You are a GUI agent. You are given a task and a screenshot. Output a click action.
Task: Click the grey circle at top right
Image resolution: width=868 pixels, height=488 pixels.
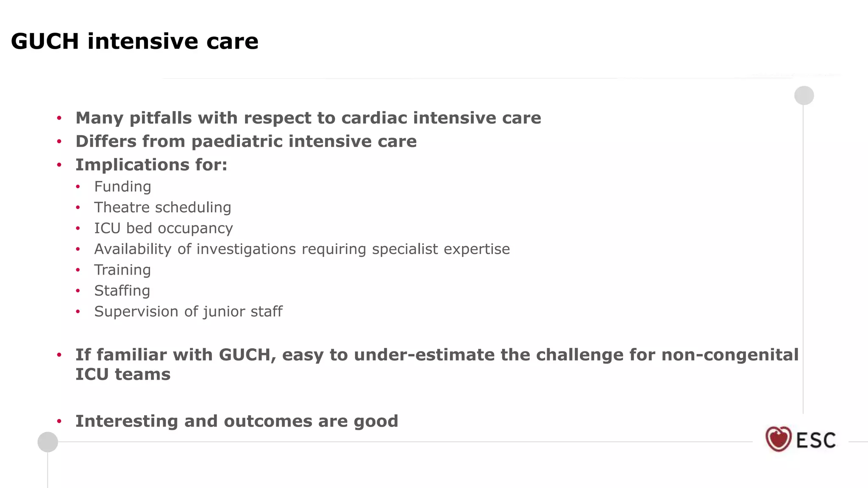point(804,95)
